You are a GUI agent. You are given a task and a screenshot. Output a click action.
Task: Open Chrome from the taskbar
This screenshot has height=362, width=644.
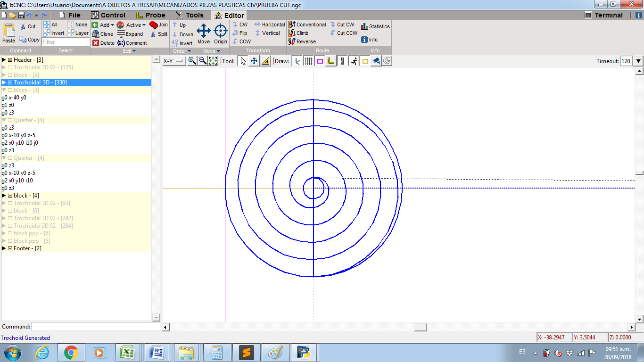coord(71,353)
